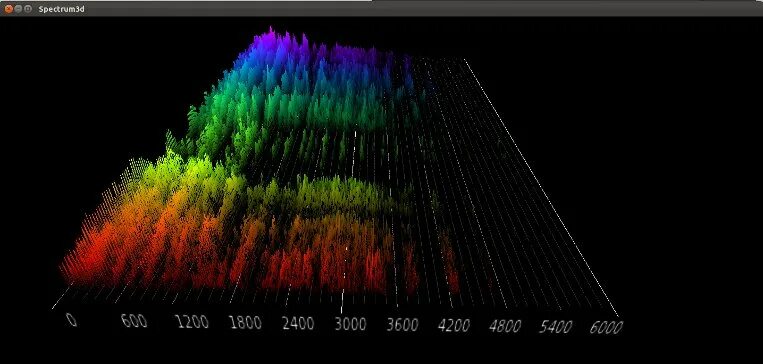This screenshot has width=763, height=364.
Task: Click the 5400 frequency axis label
Action: tap(556, 327)
